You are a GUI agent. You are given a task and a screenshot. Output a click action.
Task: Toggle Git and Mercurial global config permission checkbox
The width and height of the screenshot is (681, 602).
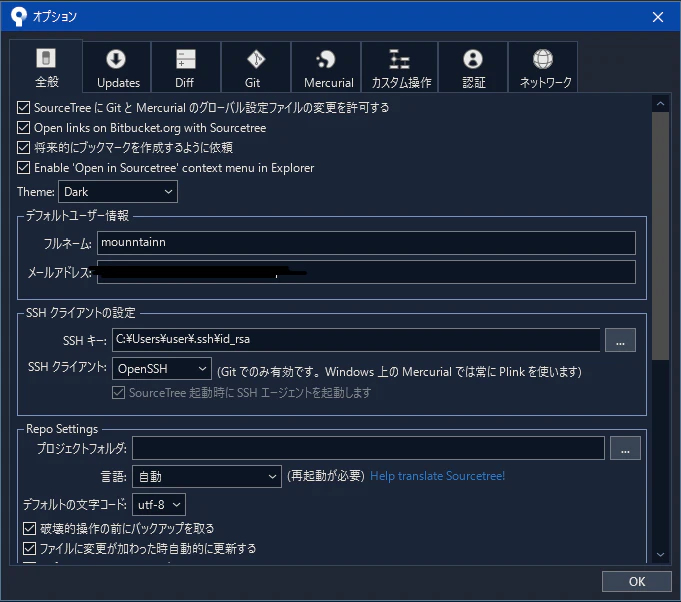(x=23, y=107)
